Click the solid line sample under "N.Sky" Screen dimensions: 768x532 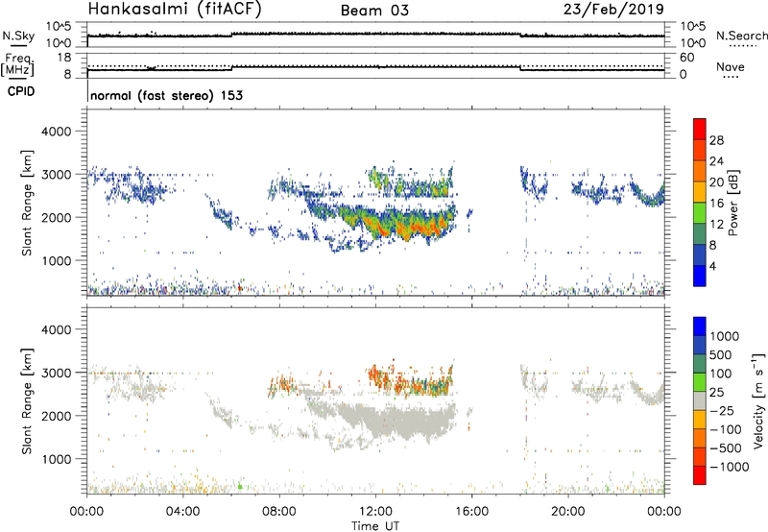(17, 44)
